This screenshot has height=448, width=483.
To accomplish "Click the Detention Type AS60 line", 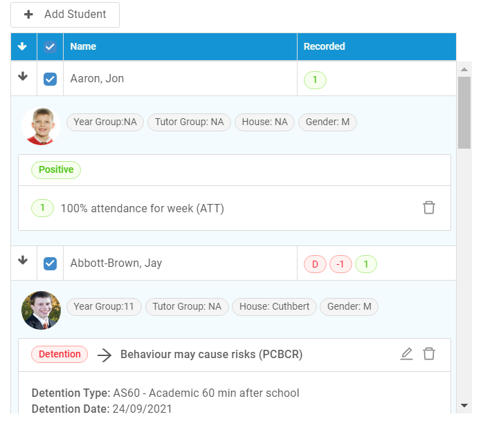I will point(165,393).
